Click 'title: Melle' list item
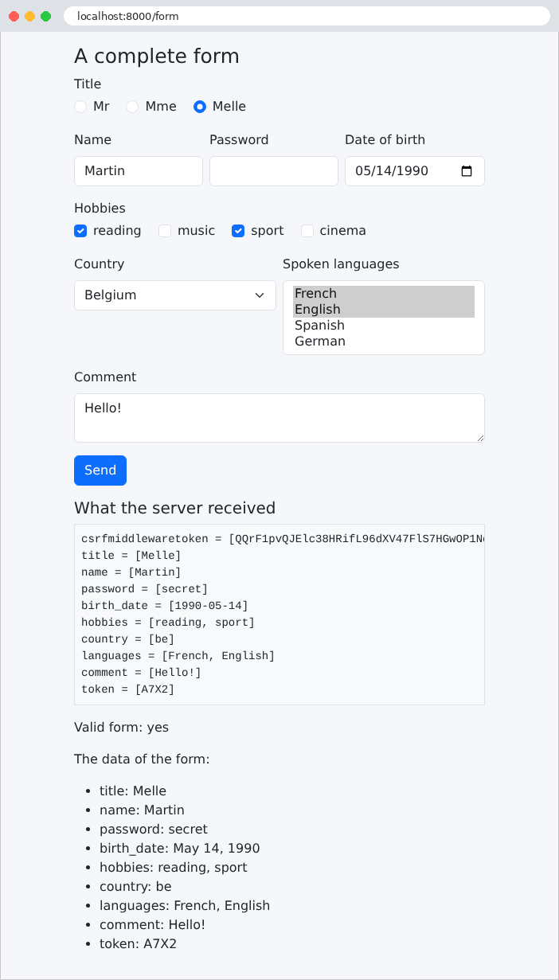This screenshot has width=559, height=980. [133, 791]
